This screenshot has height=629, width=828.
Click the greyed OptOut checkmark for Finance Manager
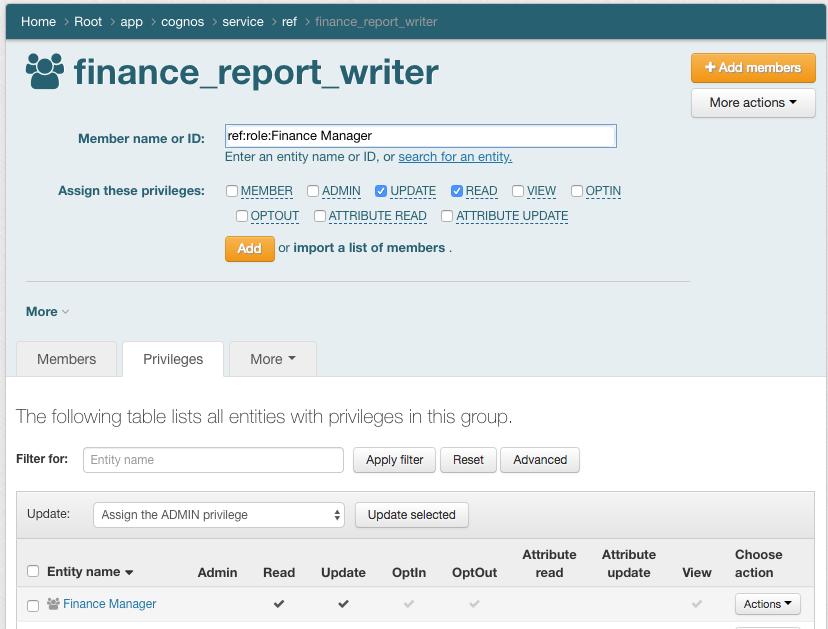[x=474, y=604]
